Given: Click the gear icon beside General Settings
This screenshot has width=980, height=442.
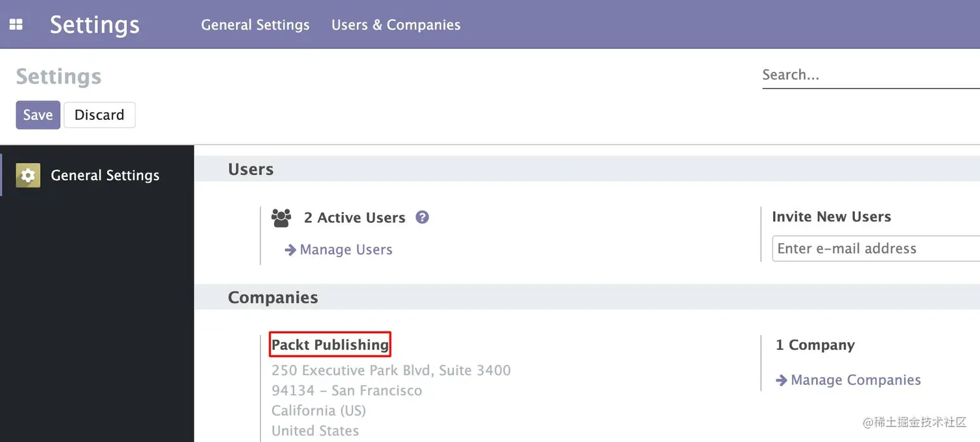Looking at the screenshot, I should click(28, 175).
